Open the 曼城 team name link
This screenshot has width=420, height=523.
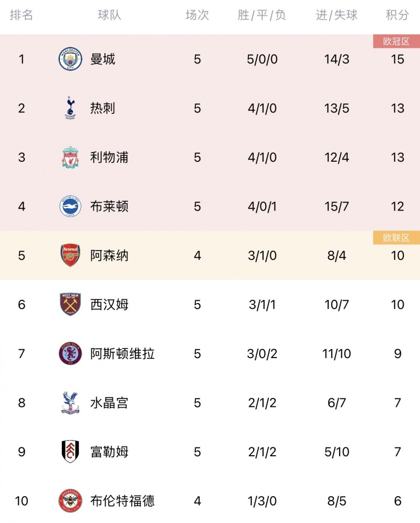pos(103,59)
